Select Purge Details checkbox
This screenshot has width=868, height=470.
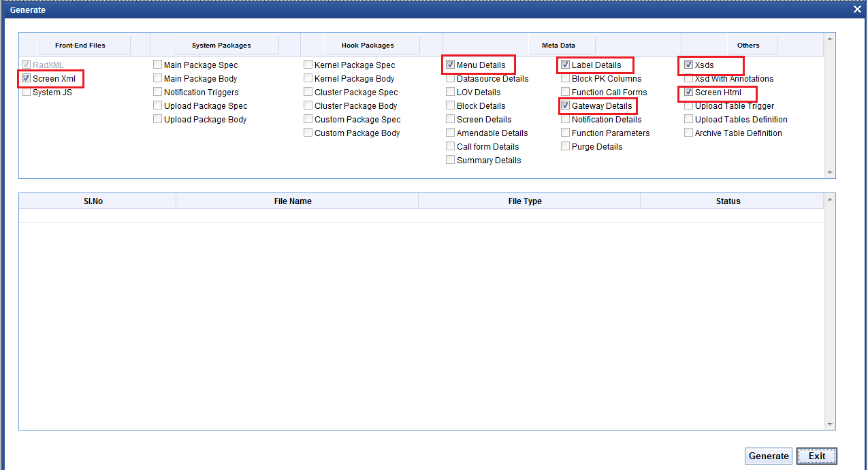click(x=566, y=147)
